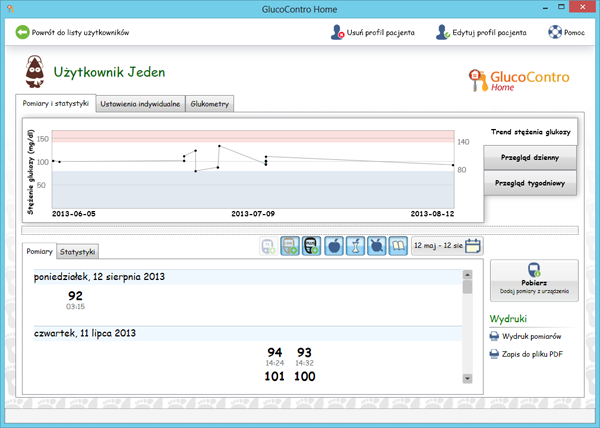
Task: Minimize the GlucoContro Home window
Action: click(545, 7)
